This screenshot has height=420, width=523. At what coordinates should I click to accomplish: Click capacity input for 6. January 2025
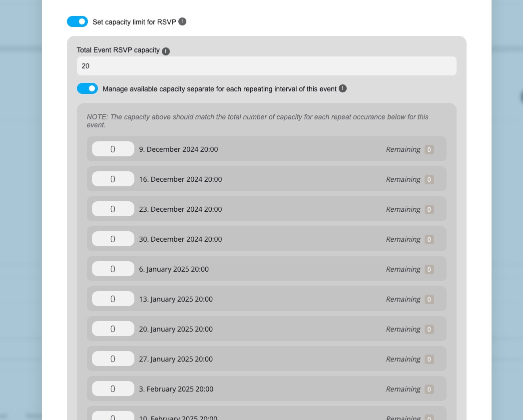pyautogui.click(x=113, y=269)
